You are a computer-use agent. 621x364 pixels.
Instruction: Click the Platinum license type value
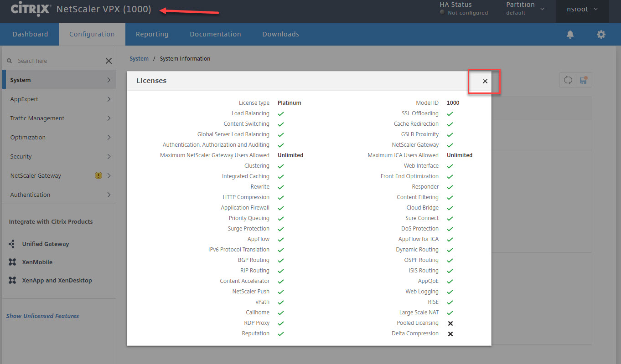(290, 103)
